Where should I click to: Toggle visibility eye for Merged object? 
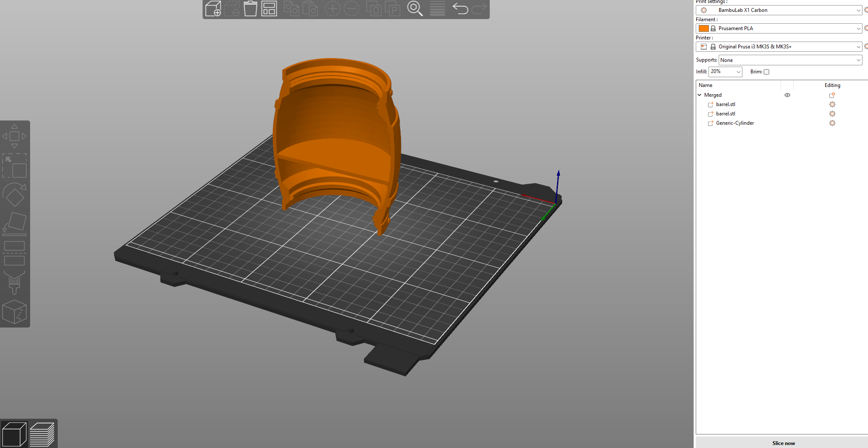pos(787,95)
